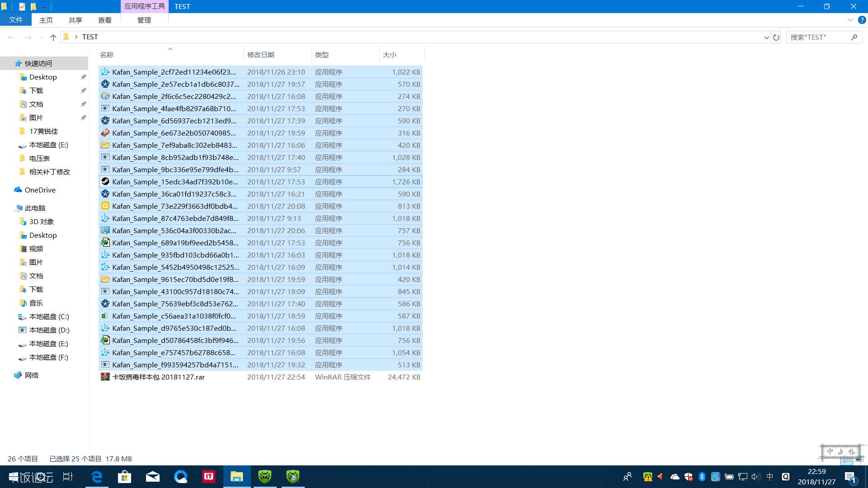Viewport: 868px width, 488px height.
Task: Select file Kafan_Sample_f993594257bd4a7151
Action: [x=260, y=365]
